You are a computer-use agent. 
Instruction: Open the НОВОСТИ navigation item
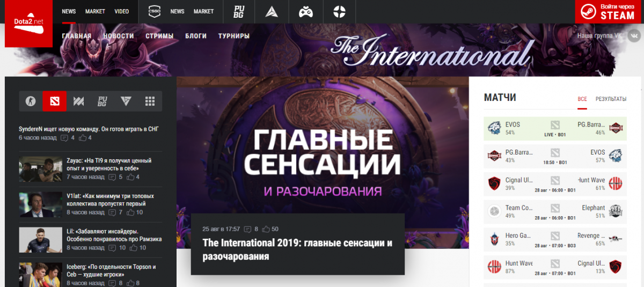119,36
